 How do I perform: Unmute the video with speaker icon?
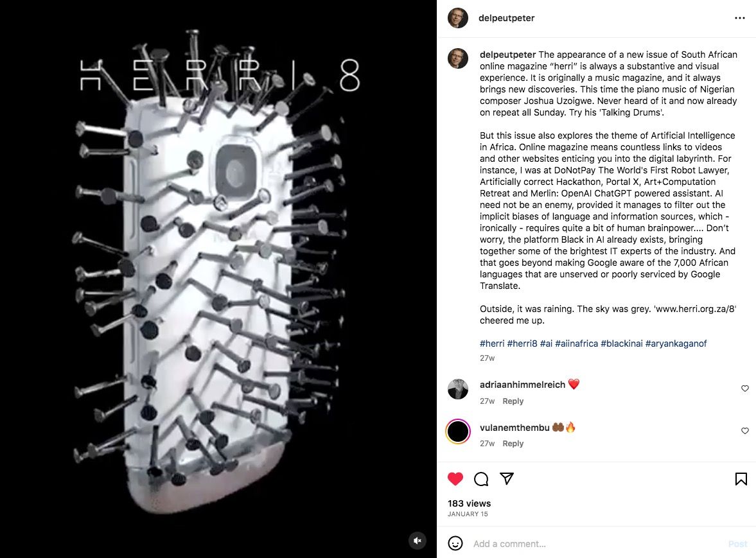click(418, 541)
